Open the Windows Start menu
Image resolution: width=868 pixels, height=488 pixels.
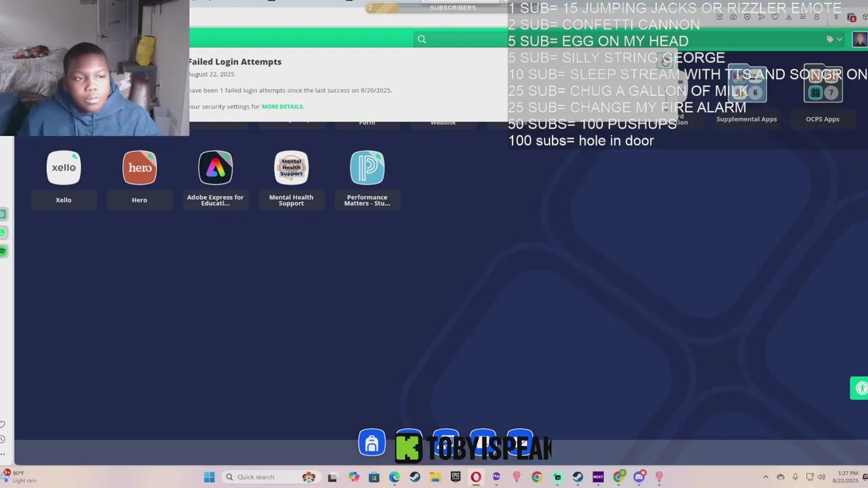pos(210,477)
